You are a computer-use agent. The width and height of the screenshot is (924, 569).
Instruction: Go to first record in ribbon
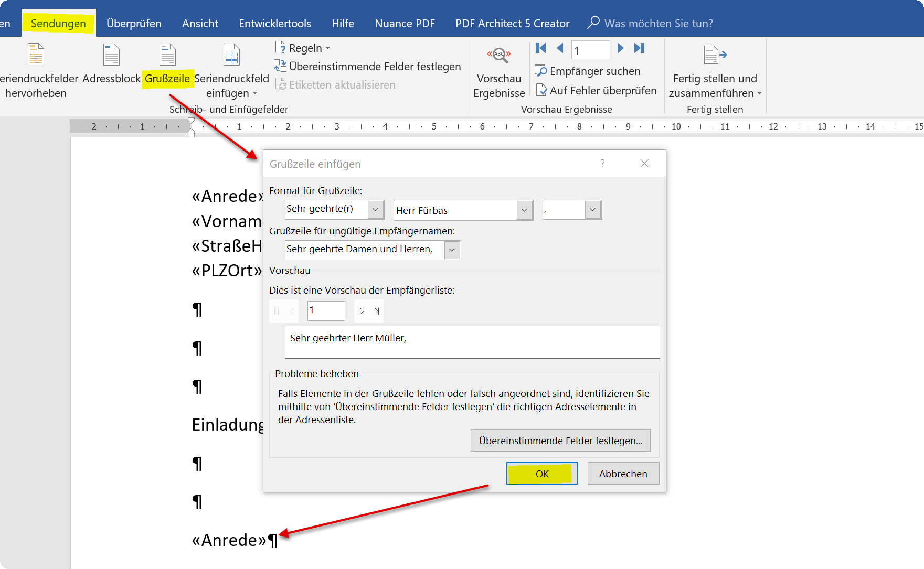click(541, 48)
